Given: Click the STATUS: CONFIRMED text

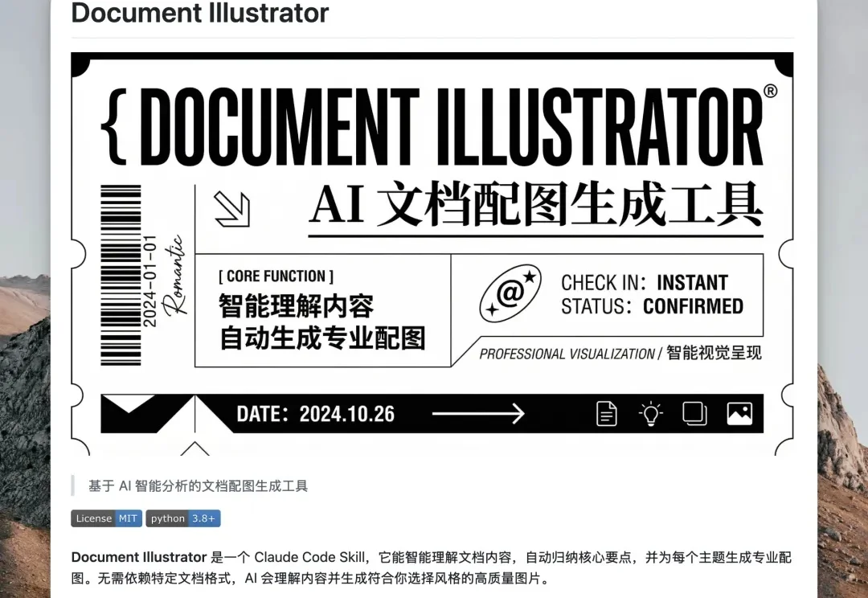Looking at the screenshot, I should [652, 306].
